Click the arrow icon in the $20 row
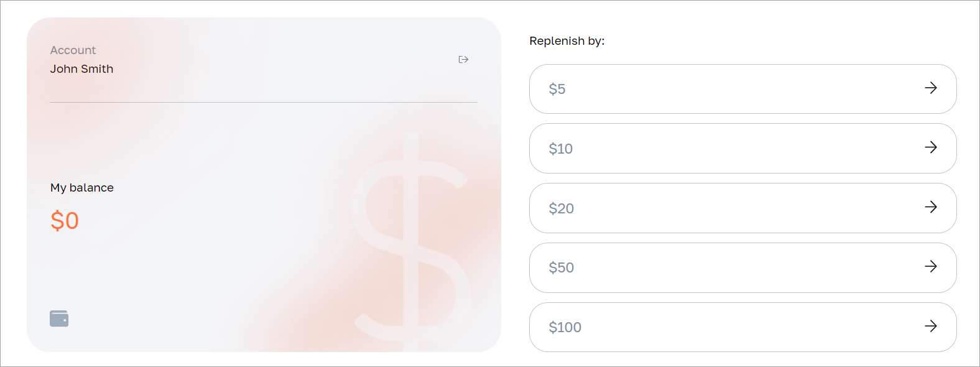 931,208
